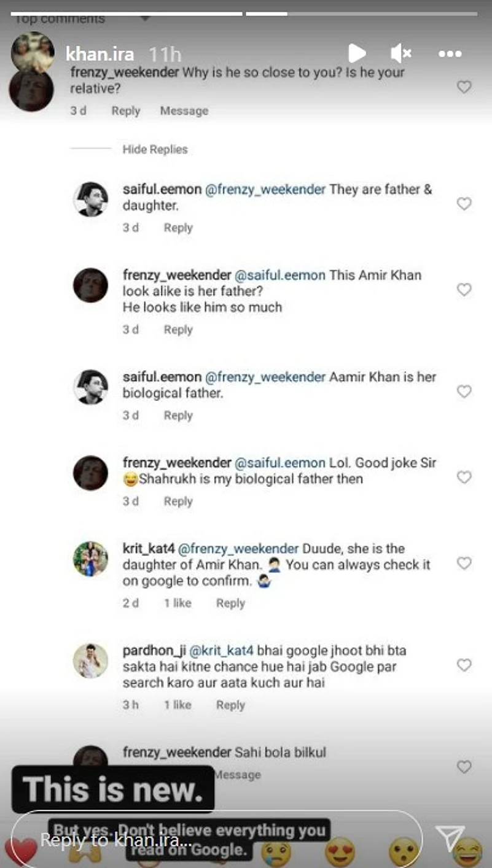The width and height of the screenshot is (492, 868).
Task: Type in the "Reply to khan.ira" field
Action: [216, 839]
